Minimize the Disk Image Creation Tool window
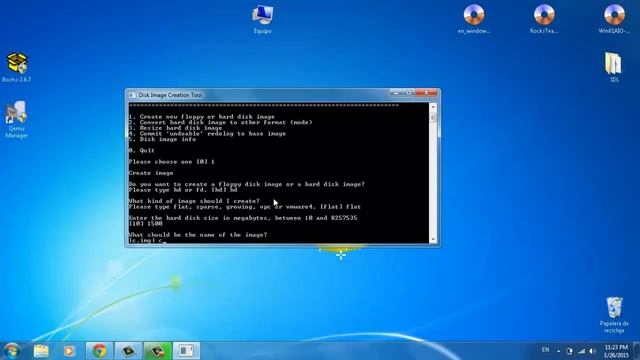 coord(396,93)
